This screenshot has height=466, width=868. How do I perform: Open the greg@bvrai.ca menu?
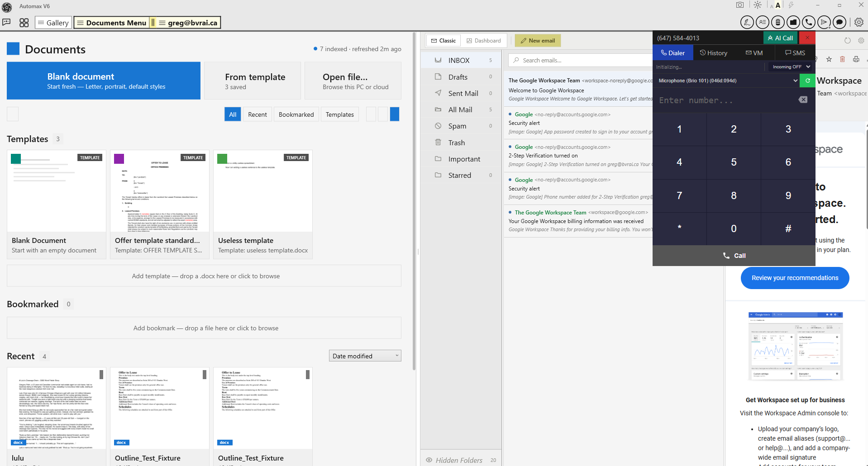point(188,23)
